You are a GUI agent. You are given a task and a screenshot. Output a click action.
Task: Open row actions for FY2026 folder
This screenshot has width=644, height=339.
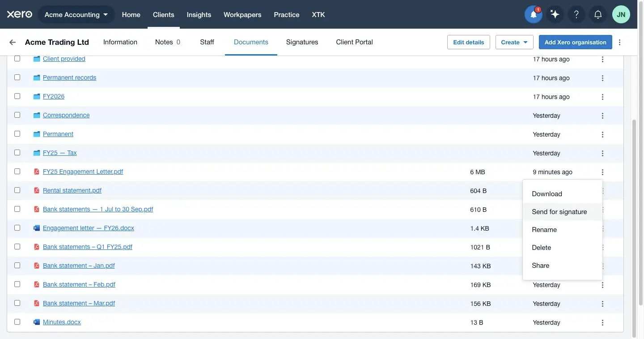coord(603,97)
